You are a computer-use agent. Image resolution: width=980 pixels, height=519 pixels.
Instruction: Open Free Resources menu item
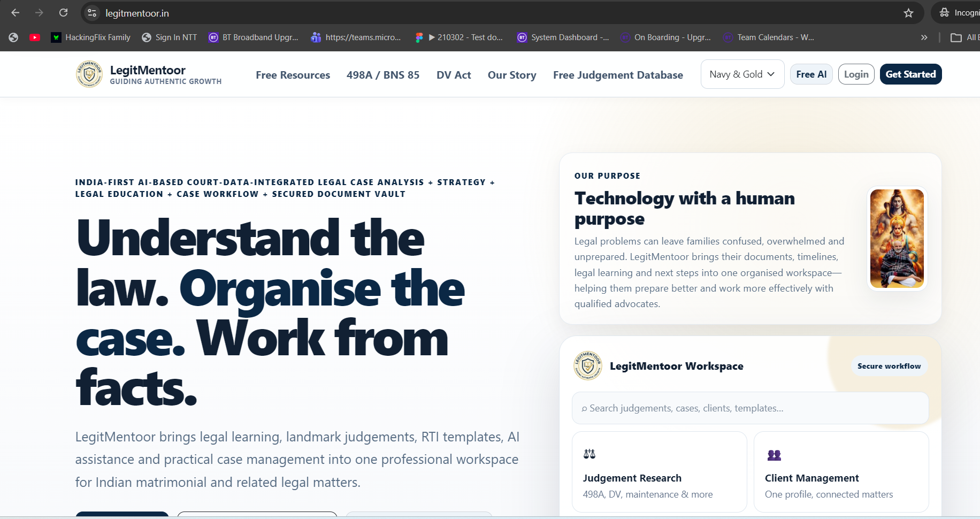pos(293,75)
